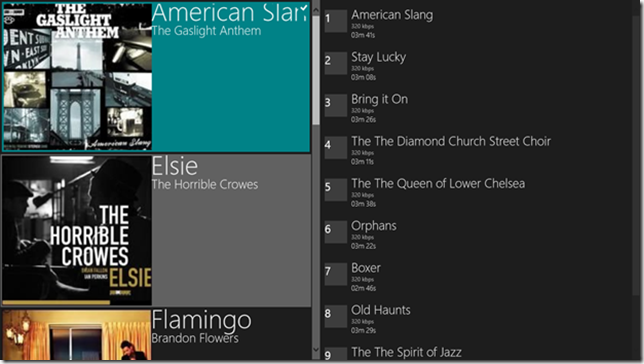Toggle the checkmark on American Slang album
The width and height of the screenshot is (644, 364).
click(304, 7)
